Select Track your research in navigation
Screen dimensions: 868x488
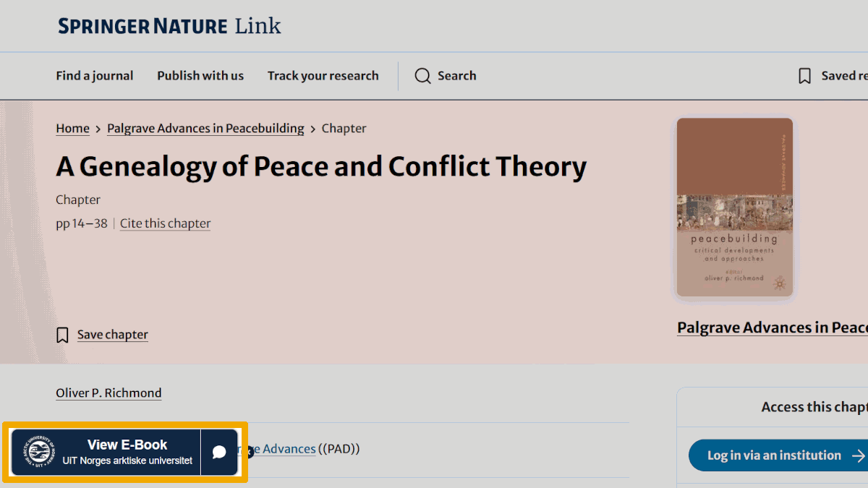(x=323, y=76)
